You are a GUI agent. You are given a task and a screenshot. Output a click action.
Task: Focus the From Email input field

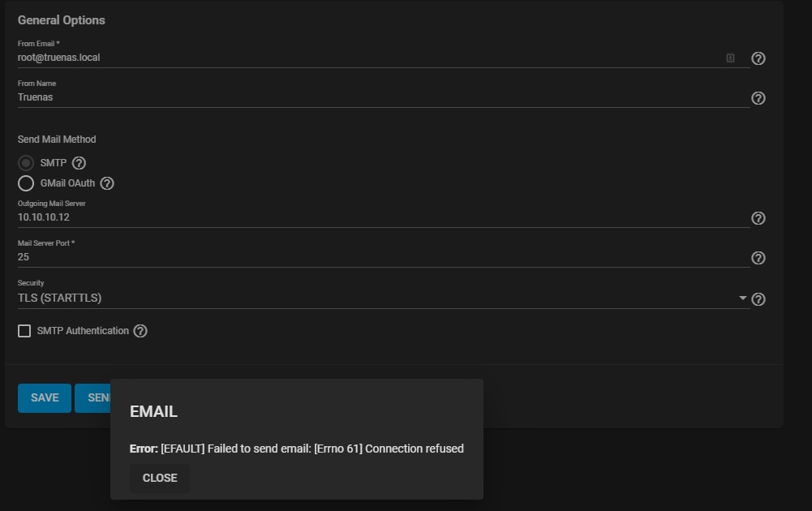[365, 58]
